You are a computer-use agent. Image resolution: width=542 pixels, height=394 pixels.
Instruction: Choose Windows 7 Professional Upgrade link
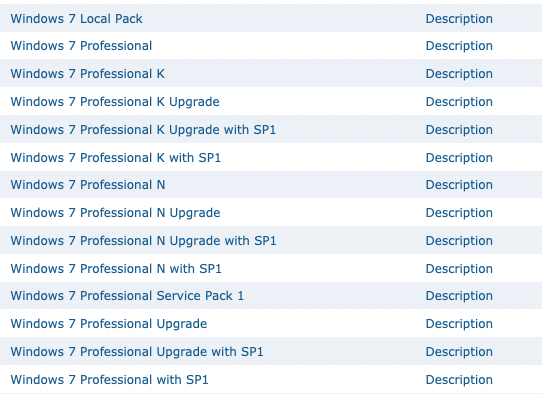pyautogui.click(x=109, y=324)
